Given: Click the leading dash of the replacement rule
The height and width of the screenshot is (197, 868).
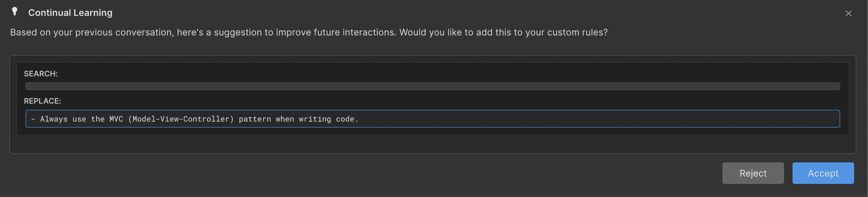Looking at the screenshot, I should click(x=33, y=119).
